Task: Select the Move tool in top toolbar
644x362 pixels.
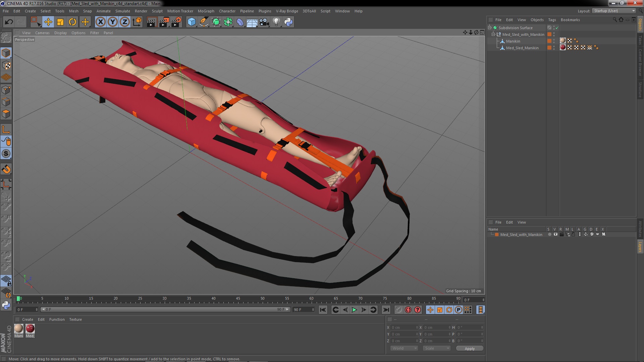Action: coord(48,22)
